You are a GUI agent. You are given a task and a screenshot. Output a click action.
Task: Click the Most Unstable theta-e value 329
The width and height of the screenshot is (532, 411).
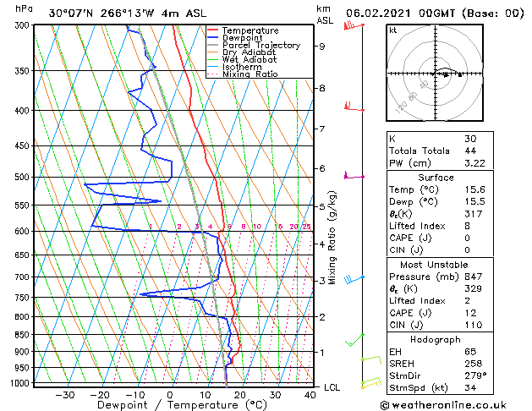pyautogui.click(x=473, y=288)
